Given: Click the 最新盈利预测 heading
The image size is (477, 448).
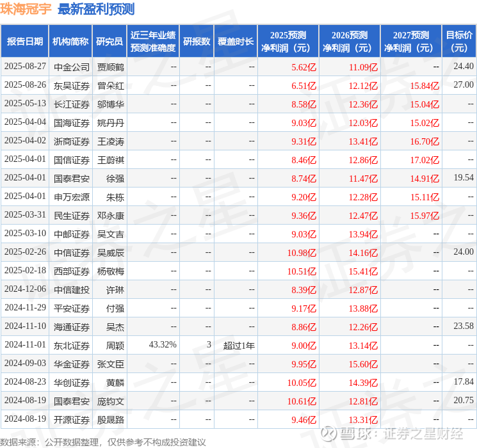Looking at the screenshot, I should tap(96, 9).
